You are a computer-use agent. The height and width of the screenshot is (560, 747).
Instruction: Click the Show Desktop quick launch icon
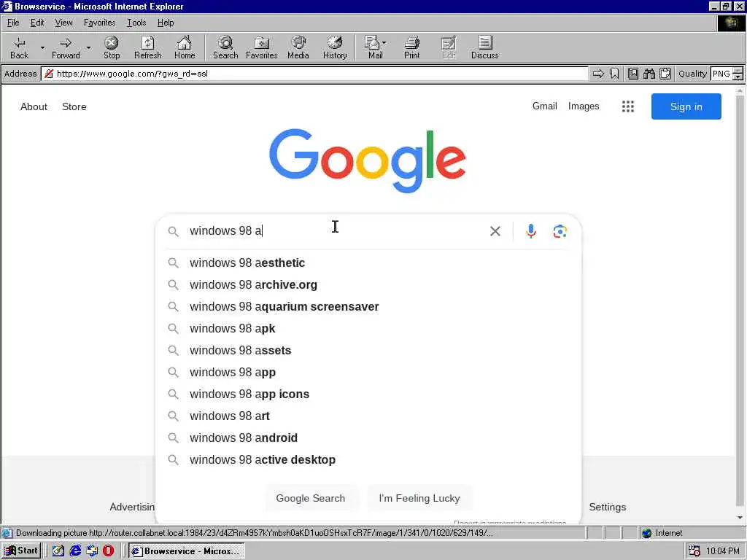click(58, 551)
